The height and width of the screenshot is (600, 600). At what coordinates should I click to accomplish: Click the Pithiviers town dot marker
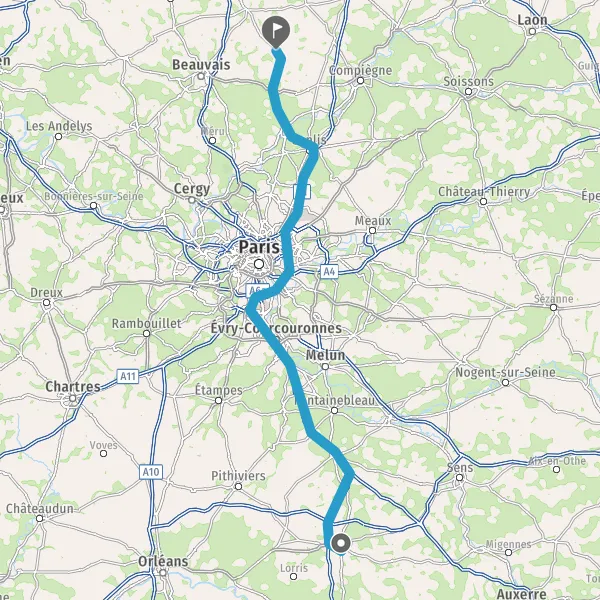click(x=238, y=486)
